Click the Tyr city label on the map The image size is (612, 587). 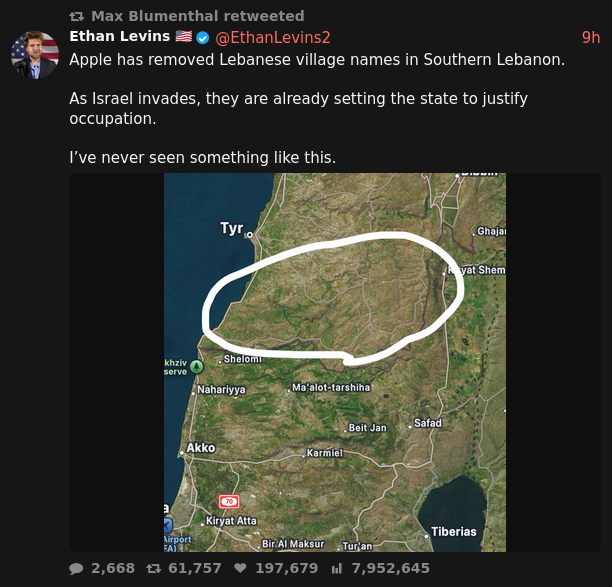(x=231, y=228)
